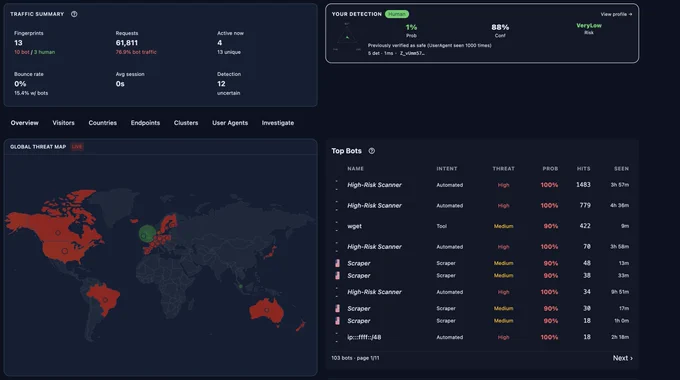Click the '10 bot' count text
Screen dimensions: 680x380
click(22, 52)
